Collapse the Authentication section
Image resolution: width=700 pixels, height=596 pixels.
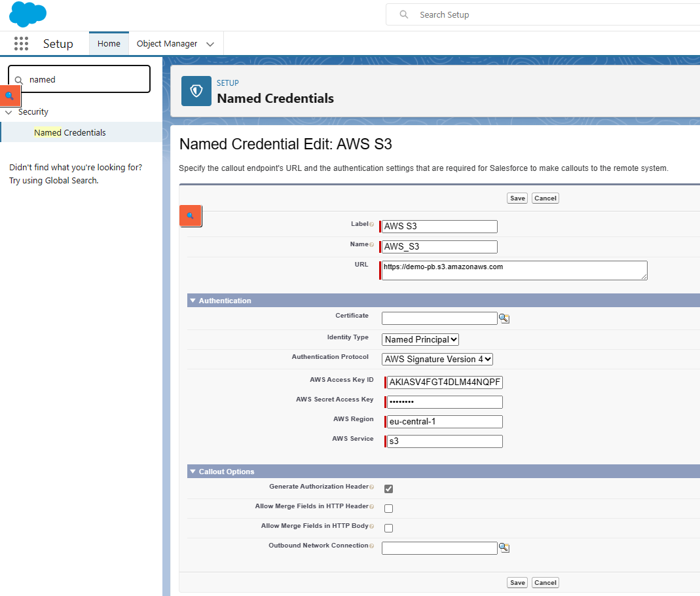[193, 301]
